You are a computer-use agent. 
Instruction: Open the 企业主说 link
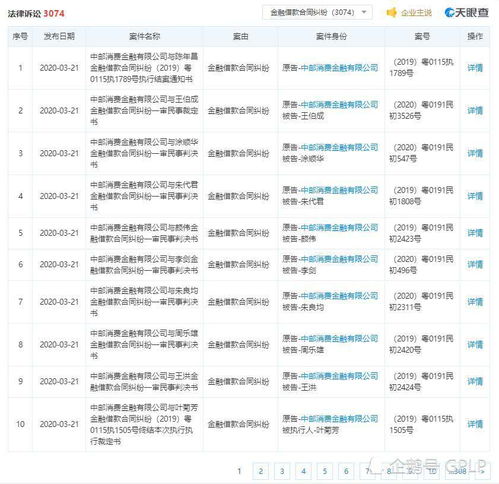416,13
